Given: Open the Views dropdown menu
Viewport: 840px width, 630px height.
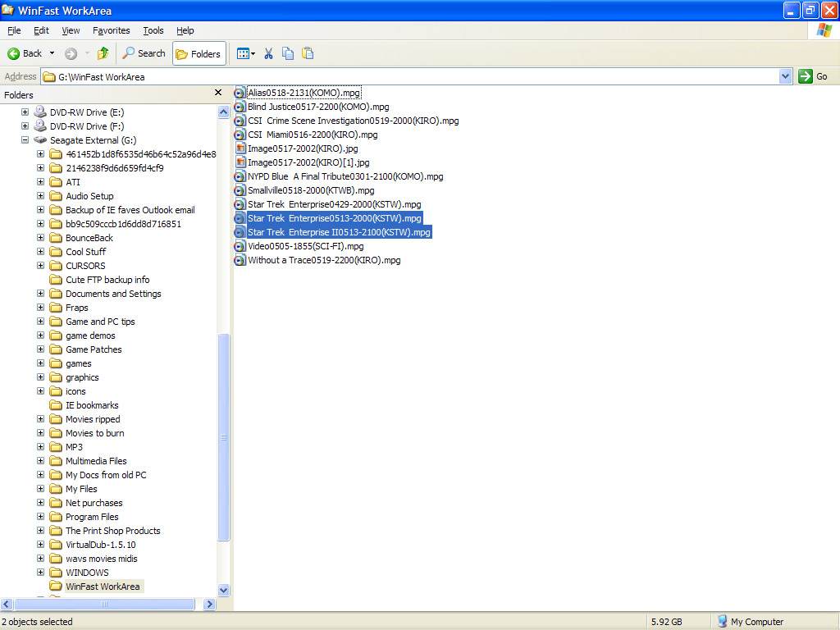Looking at the screenshot, I should click(x=246, y=53).
